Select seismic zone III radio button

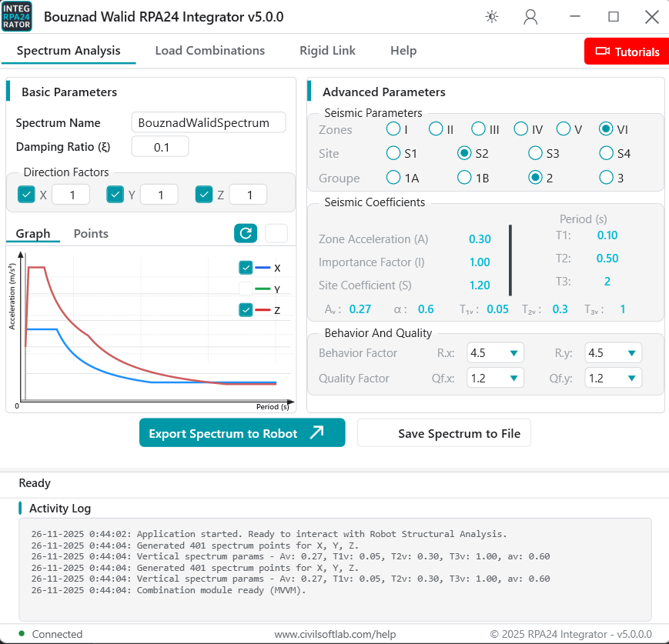(479, 129)
